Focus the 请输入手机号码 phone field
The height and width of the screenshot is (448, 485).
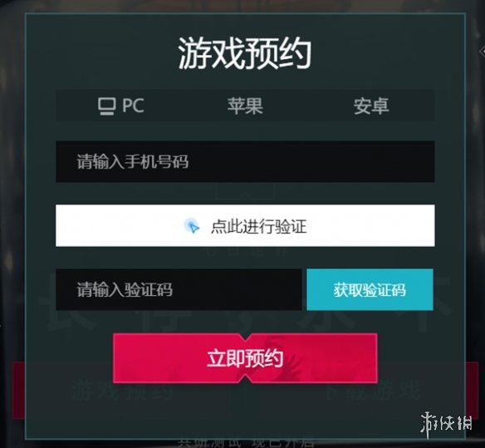click(x=245, y=161)
